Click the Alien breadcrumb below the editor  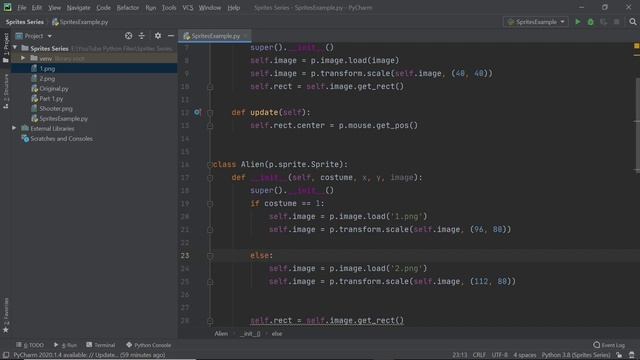[221, 333]
